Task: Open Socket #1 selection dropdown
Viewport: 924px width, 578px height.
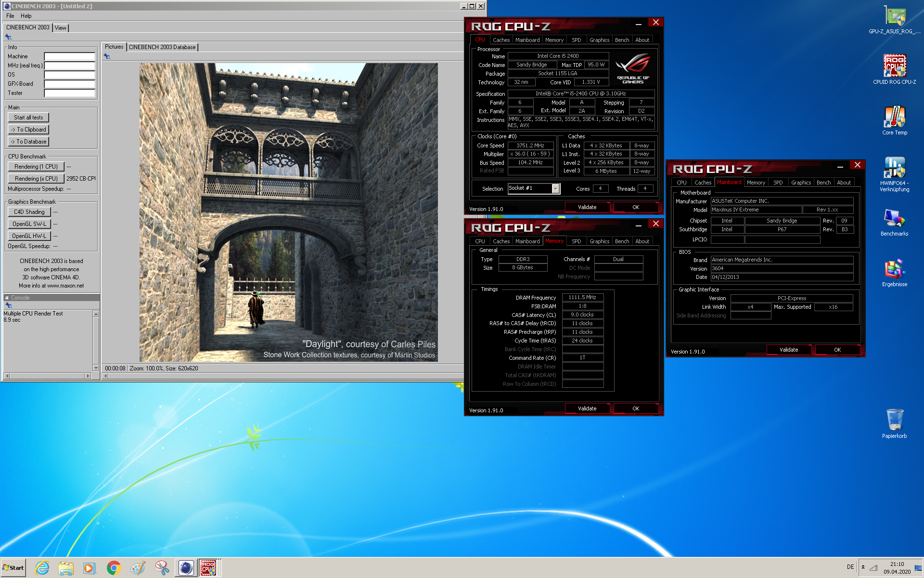Action: 556,188
